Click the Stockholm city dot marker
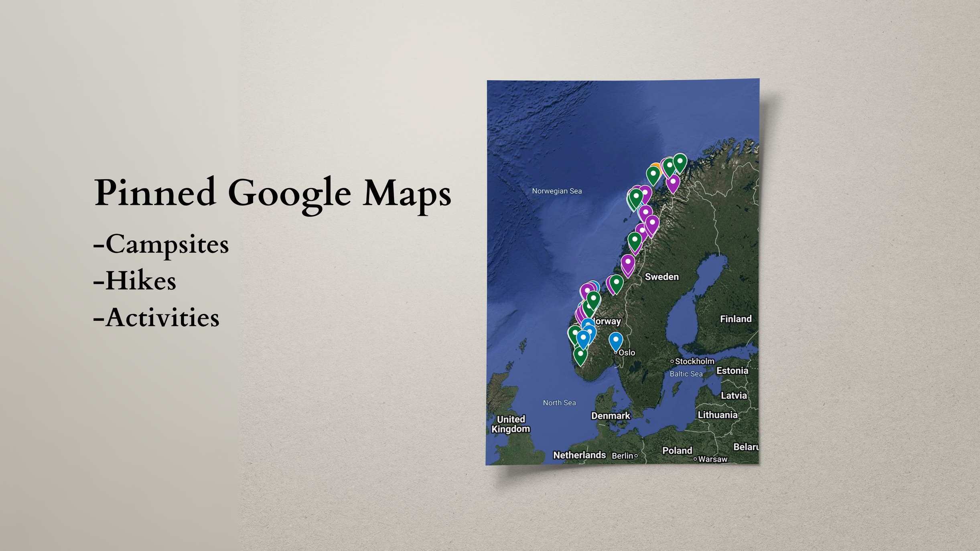The image size is (980, 551). coord(672,361)
